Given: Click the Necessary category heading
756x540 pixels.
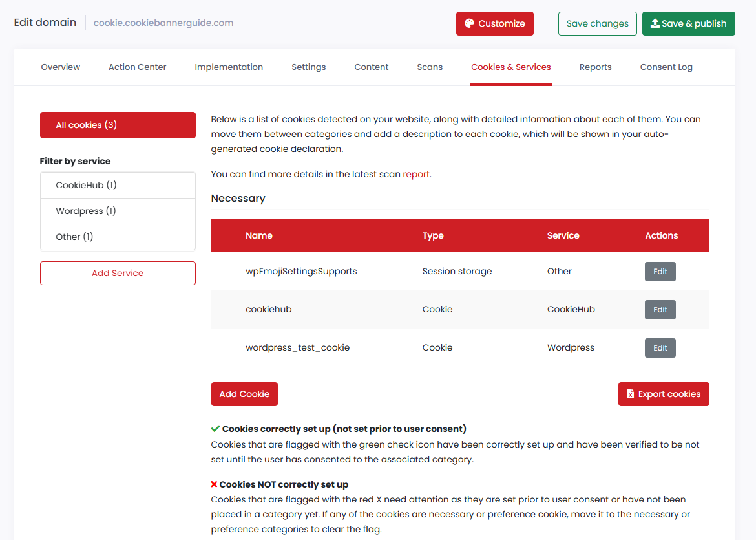Looking at the screenshot, I should (238, 199).
